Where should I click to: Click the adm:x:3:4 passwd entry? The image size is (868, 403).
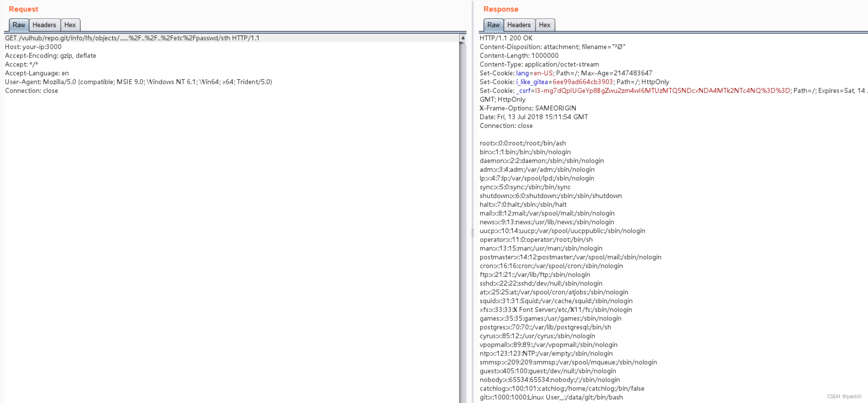coord(537,169)
